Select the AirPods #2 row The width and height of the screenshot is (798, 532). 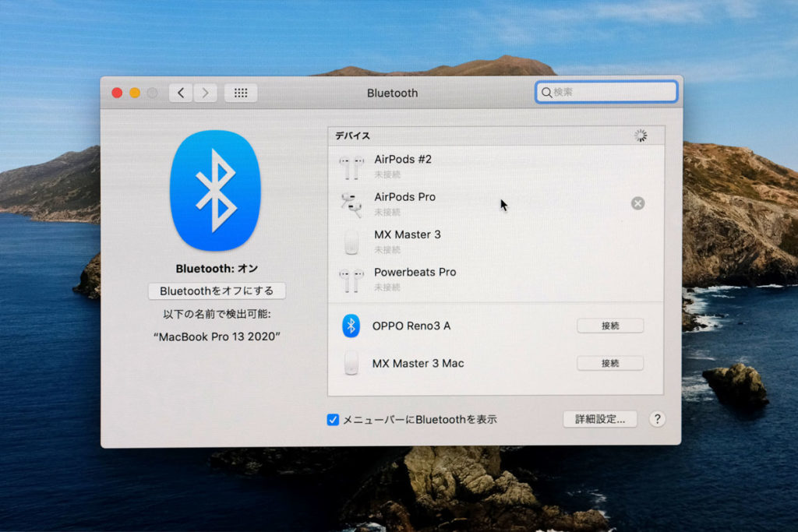point(496,167)
